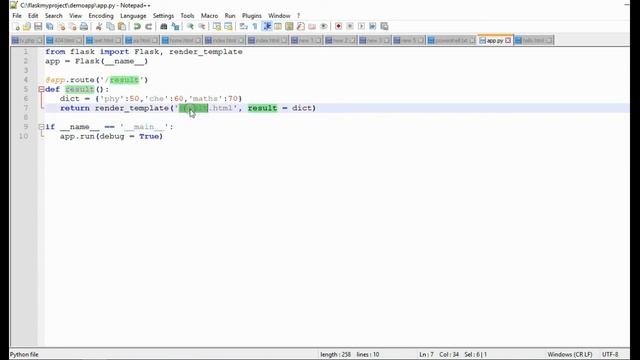The image size is (640, 360).
Task: Play back the recorded macro icon
Action: coord(361,27)
